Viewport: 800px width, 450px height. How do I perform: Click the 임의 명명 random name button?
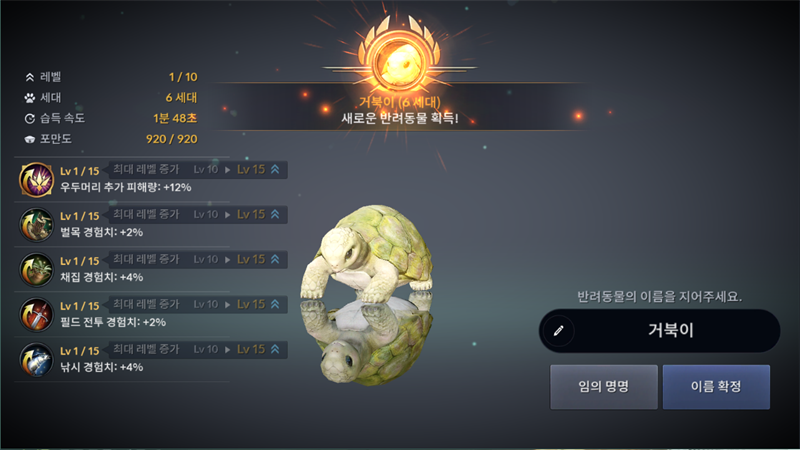pyautogui.click(x=604, y=387)
